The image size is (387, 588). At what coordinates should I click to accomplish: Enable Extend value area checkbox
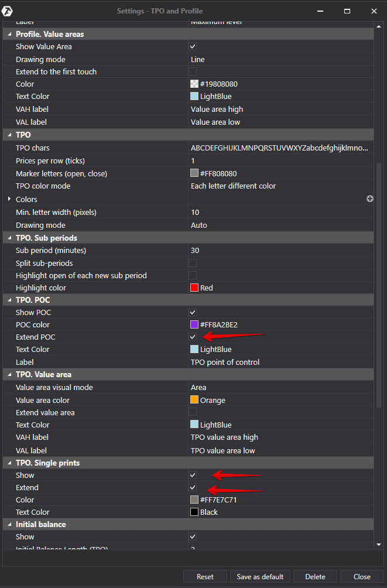pos(193,412)
